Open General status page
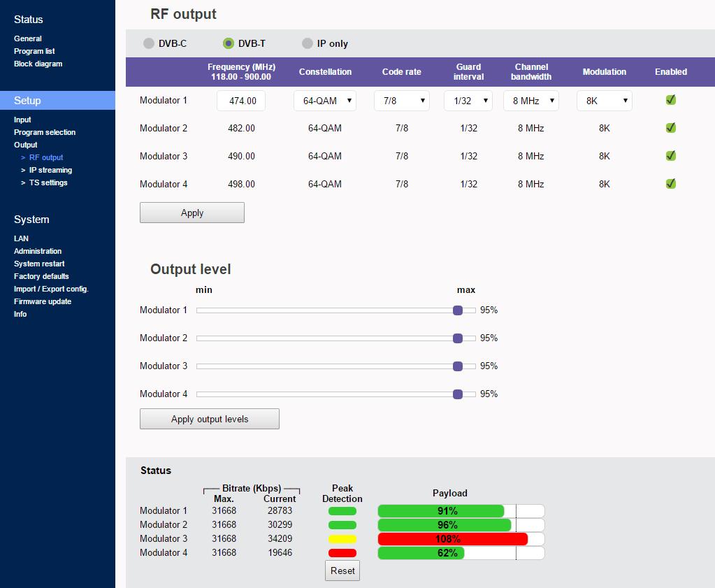This screenshot has width=715, height=588. 28,38
